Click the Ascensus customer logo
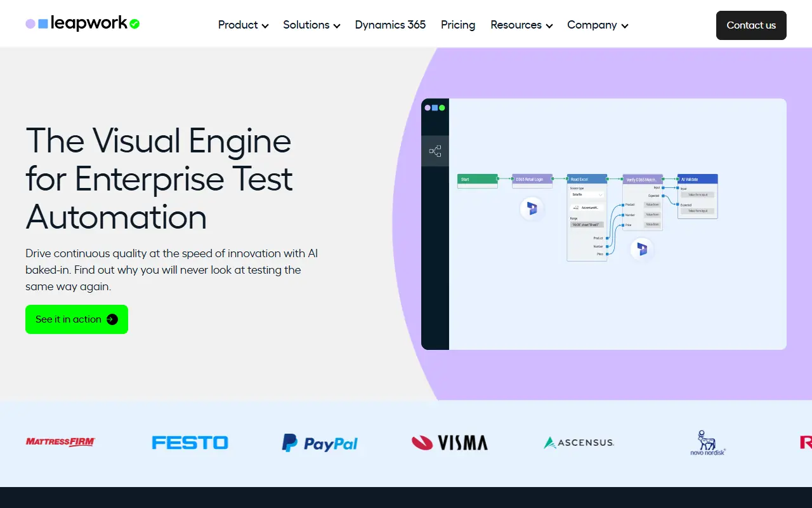 579,443
